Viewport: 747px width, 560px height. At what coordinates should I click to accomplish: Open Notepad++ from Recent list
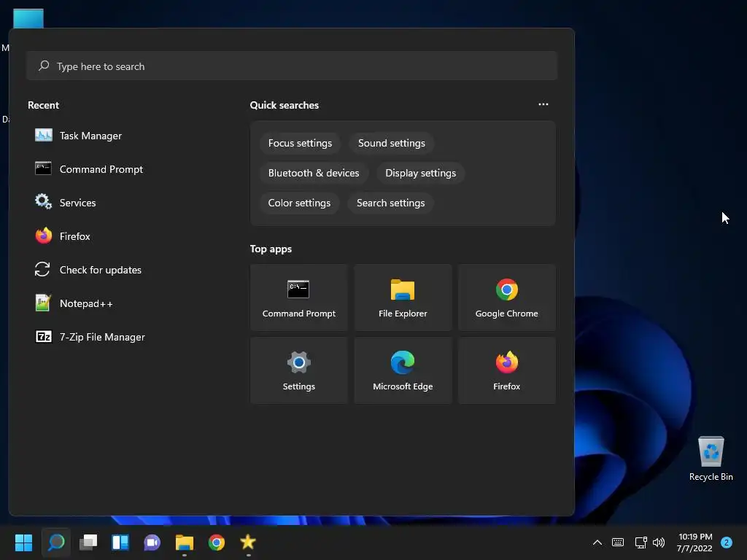coord(74,303)
